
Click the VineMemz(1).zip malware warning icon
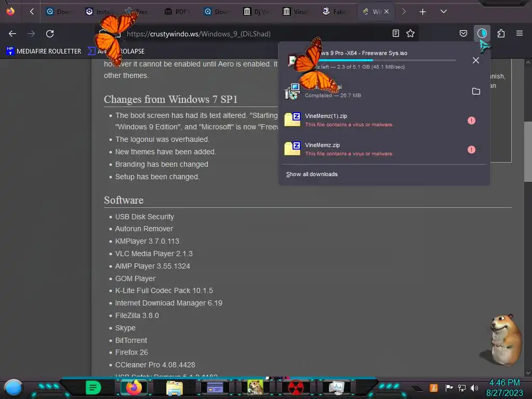(471, 121)
